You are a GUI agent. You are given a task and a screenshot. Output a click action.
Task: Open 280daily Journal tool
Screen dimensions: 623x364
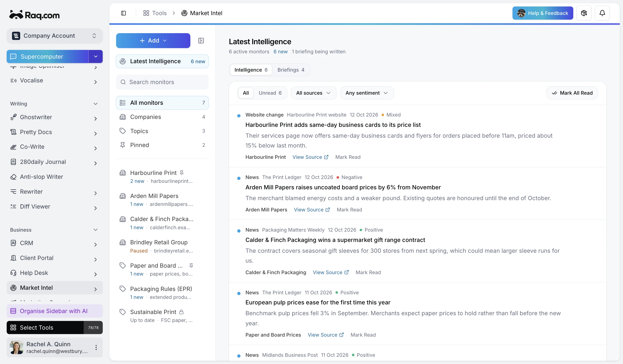(55, 162)
